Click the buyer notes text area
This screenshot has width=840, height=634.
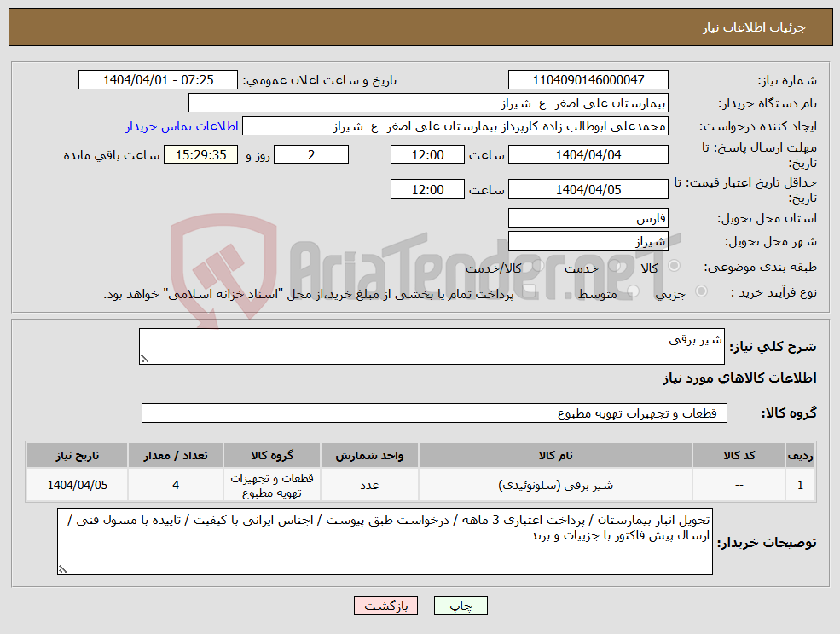coord(385,541)
